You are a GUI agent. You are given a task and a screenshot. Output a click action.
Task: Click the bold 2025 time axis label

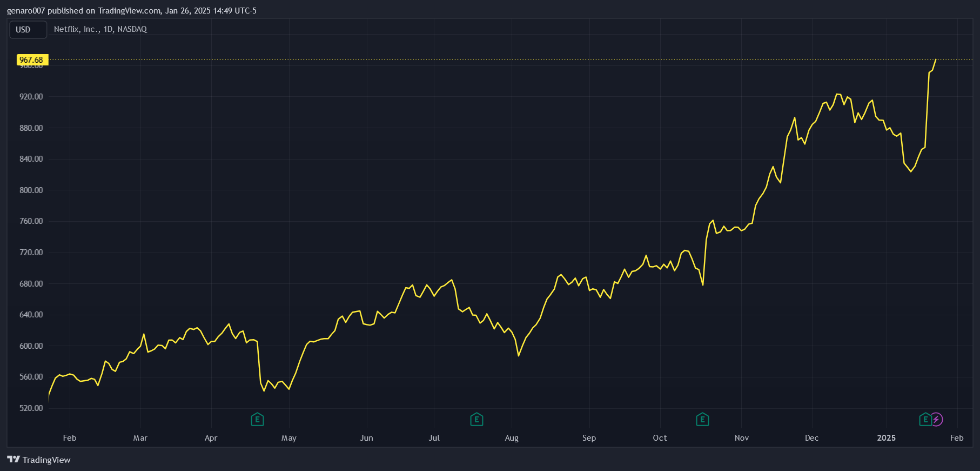[x=887, y=438]
